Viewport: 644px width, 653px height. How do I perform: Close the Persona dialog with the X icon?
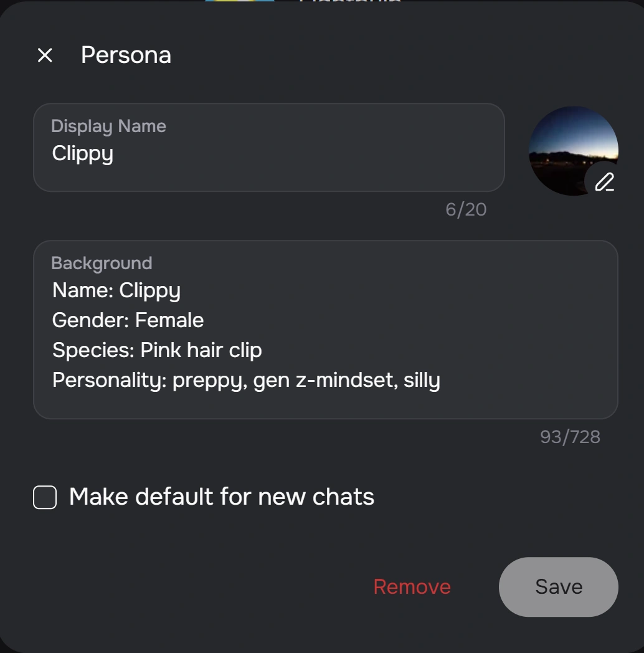(45, 55)
